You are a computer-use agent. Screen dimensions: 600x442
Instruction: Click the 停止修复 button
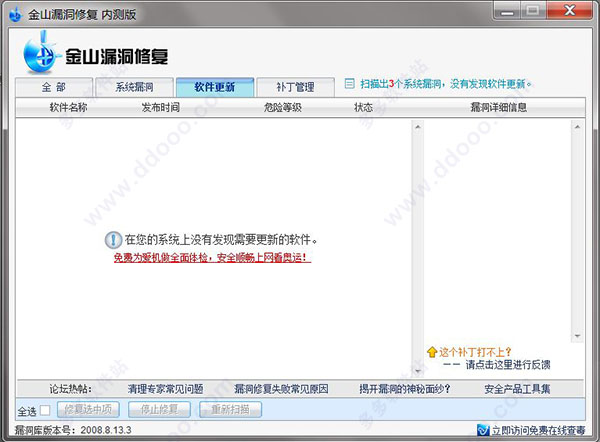click(x=159, y=409)
